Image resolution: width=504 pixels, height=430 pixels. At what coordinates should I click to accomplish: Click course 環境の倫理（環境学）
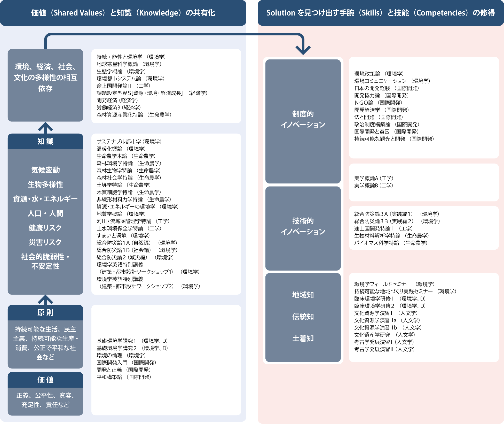pyautogui.click(x=121, y=356)
